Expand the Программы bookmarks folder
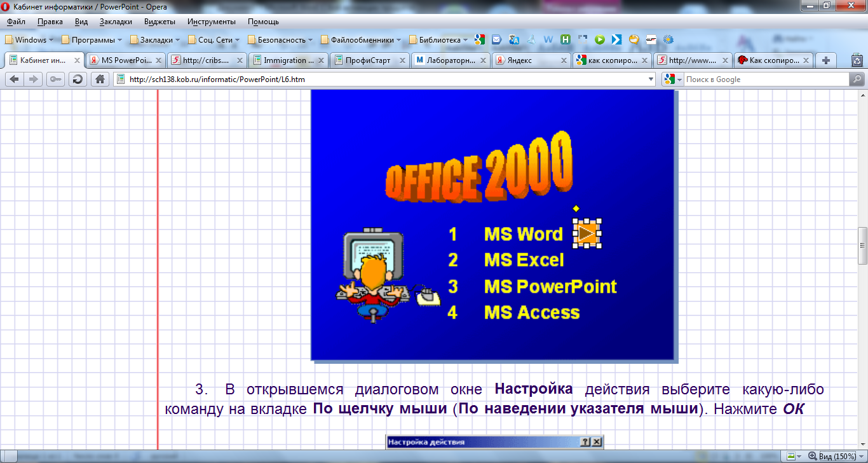The width and height of the screenshot is (868, 463). (x=92, y=39)
